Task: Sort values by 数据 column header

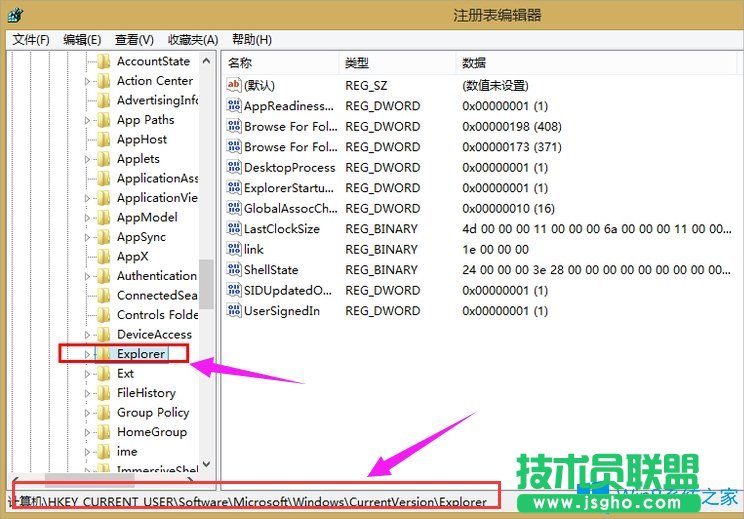Action: (x=596, y=63)
